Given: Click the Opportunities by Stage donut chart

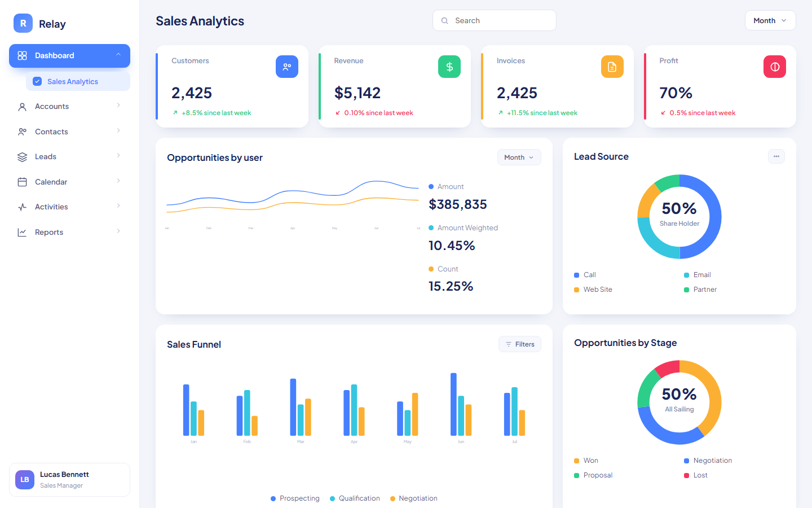Looking at the screenshot, I should click(679, 402).
